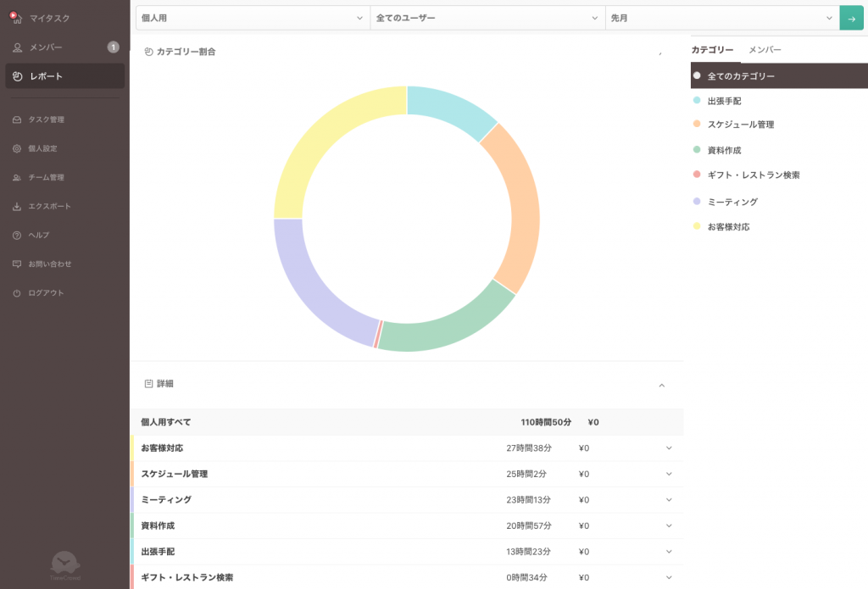Image resolution: width=868 pixels, height=589 pixels.
Task: Select the 出張手配 category filter
Action: [x=724, y=101]
